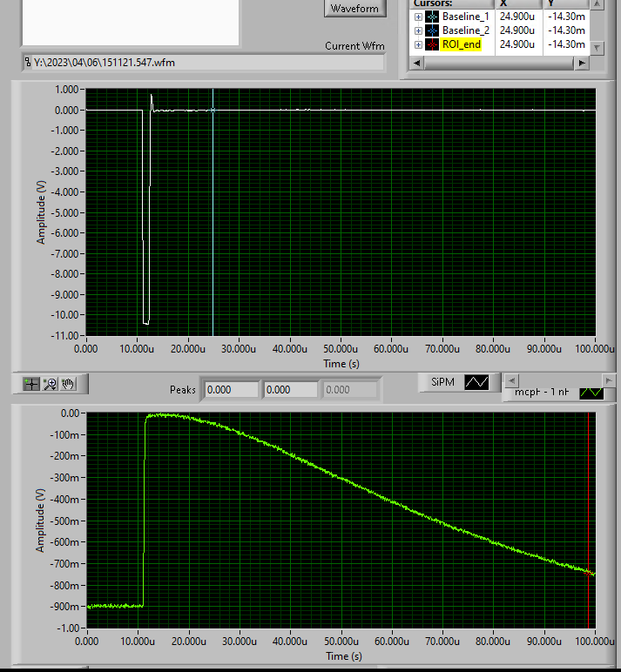The width and height of the screenshot is (621, 672).
Task: Select the hand pan tool
Action: (x=68, y=384)
